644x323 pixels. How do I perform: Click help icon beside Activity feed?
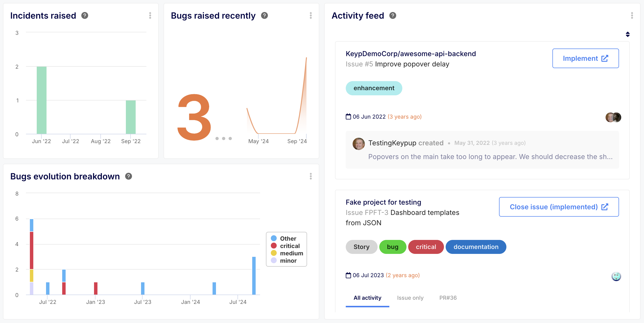(x=393, y=15)
